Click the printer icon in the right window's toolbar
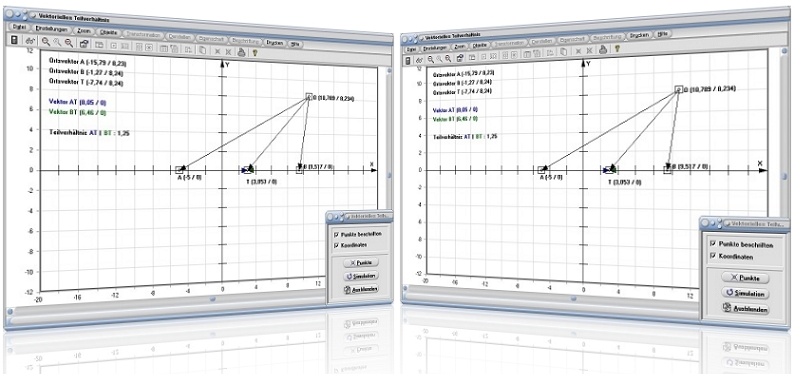The height and width of the screenshot is (374, 794). tap(603, 49)
